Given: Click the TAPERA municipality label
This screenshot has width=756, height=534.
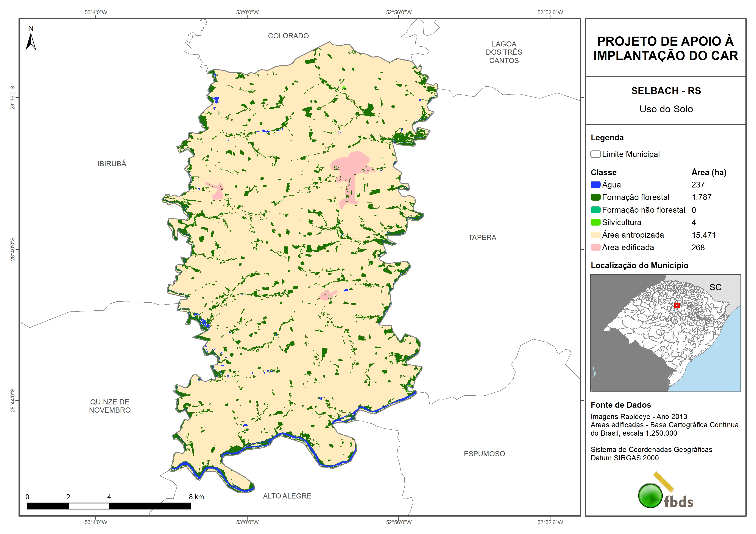Looking at the screenshot, I should click(482, 237).
